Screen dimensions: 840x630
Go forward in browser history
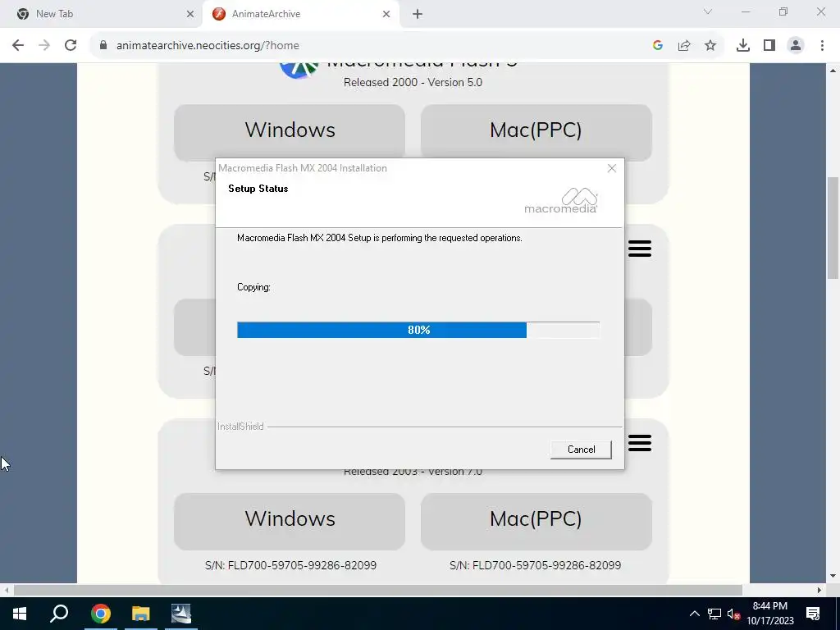44,46
